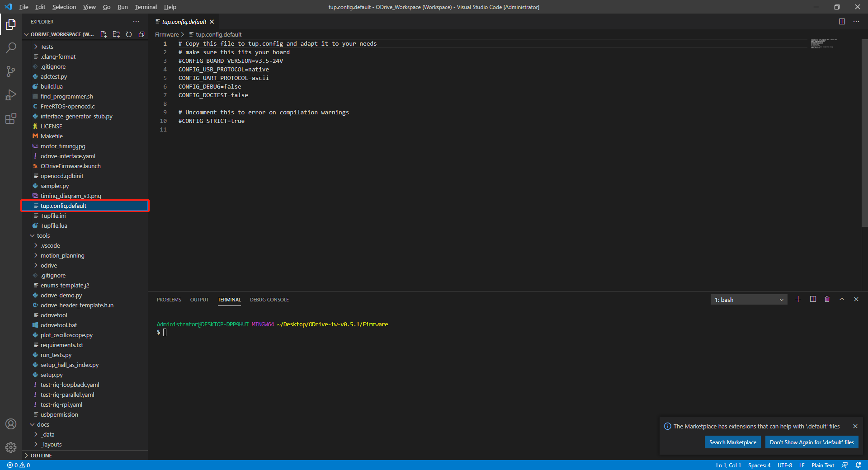The height and width of the screenshot is (470, 868).
Task: Open the Search sidebar
Action: 11,47
